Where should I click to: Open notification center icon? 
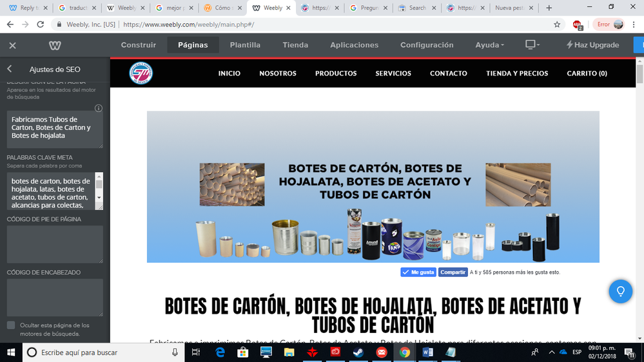pos(629,352)
